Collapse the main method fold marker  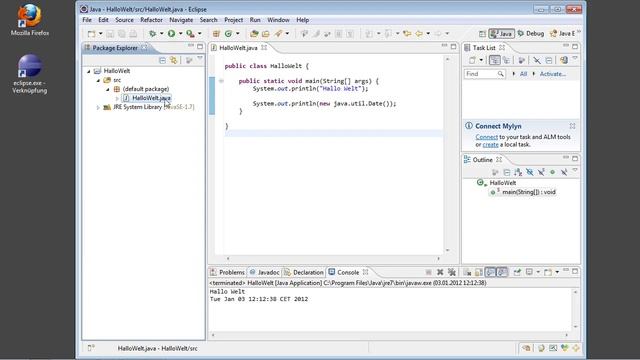tap(221, 81)
